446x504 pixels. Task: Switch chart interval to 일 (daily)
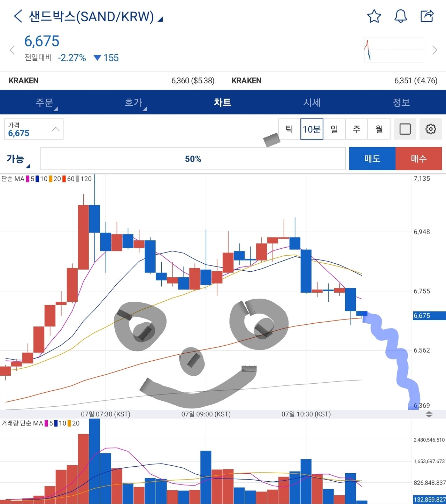pyautogui.click(x=334, y=129)
